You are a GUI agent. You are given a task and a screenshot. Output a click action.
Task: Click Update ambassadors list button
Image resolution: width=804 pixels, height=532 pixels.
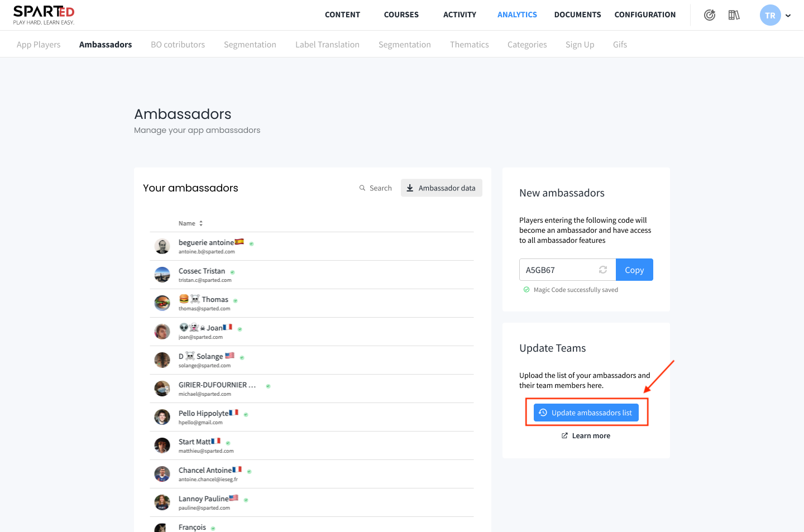586,413
